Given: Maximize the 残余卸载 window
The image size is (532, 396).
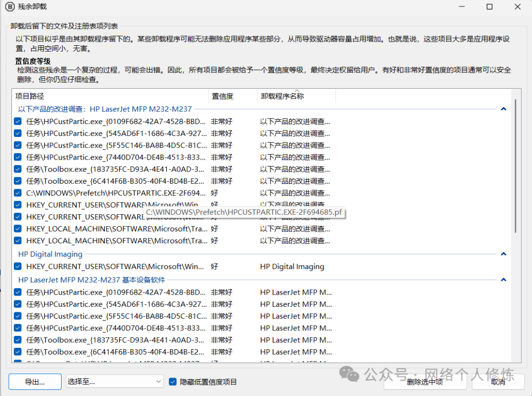Looking at the screenshot, I should [x=489, y=6].
